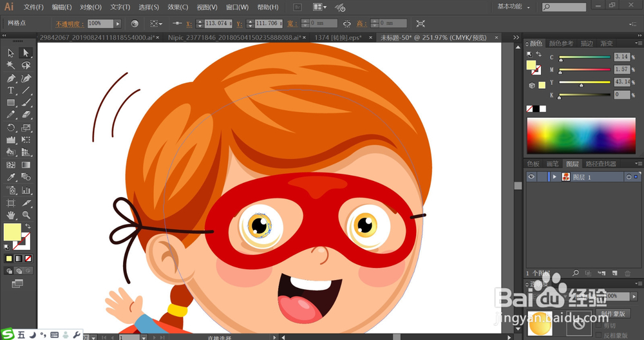
Task: Switch to the 渐变 panel tab
Action: pos(606,44)
